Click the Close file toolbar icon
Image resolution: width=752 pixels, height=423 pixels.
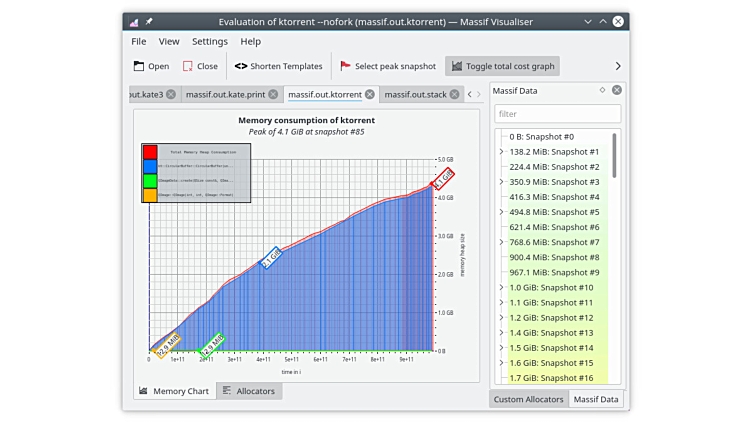coord(188,66)
